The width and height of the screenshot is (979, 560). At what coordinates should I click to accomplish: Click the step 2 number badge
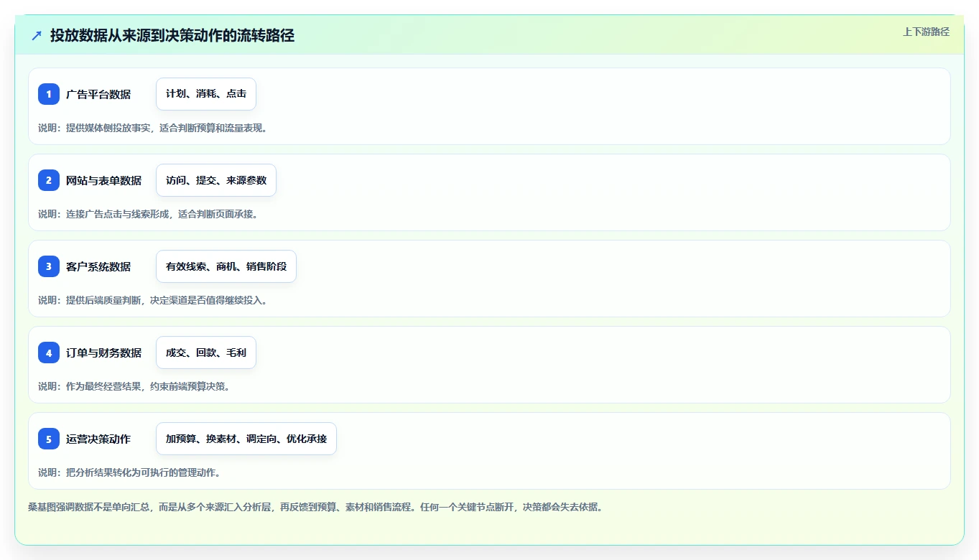pos(49,180)
